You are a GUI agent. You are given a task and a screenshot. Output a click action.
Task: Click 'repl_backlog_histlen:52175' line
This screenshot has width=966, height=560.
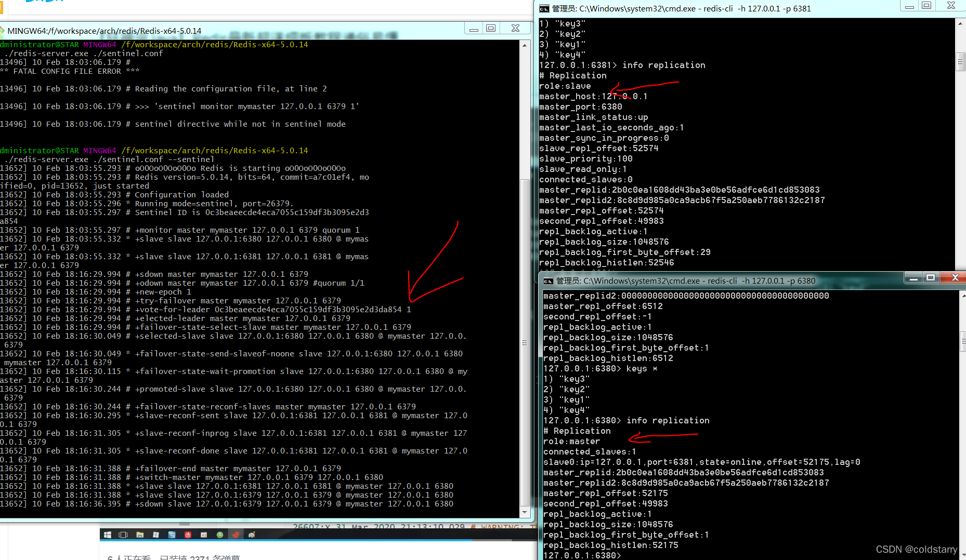click(611, 545)
